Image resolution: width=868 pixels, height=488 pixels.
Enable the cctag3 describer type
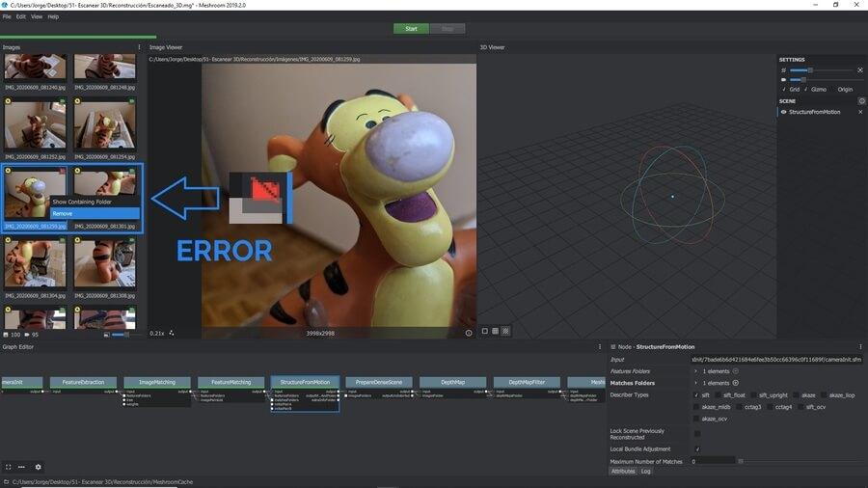pos(739,407)
